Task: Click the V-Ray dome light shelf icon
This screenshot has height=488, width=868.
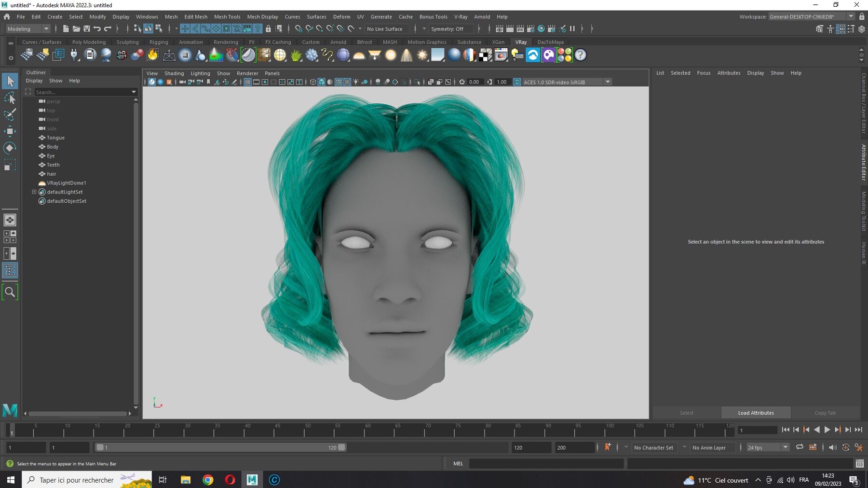Action: click(x=359, y=55)
